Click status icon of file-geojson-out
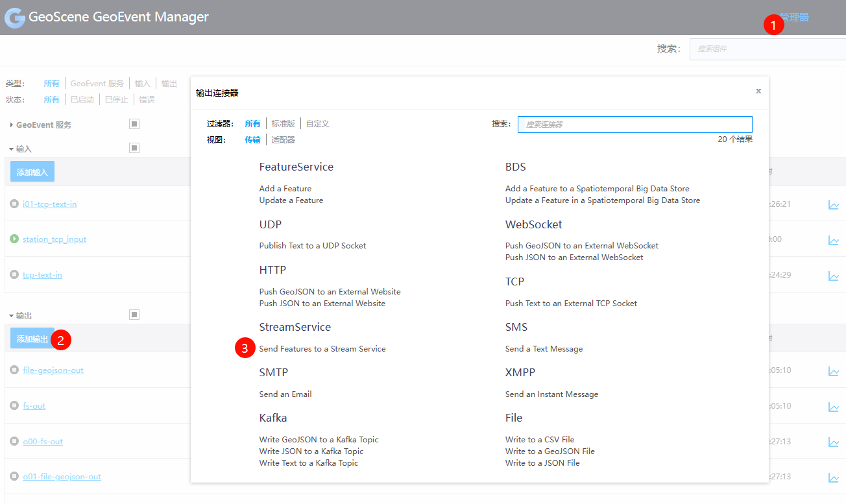This screenshot has height=504, width=846. [14, 370]
